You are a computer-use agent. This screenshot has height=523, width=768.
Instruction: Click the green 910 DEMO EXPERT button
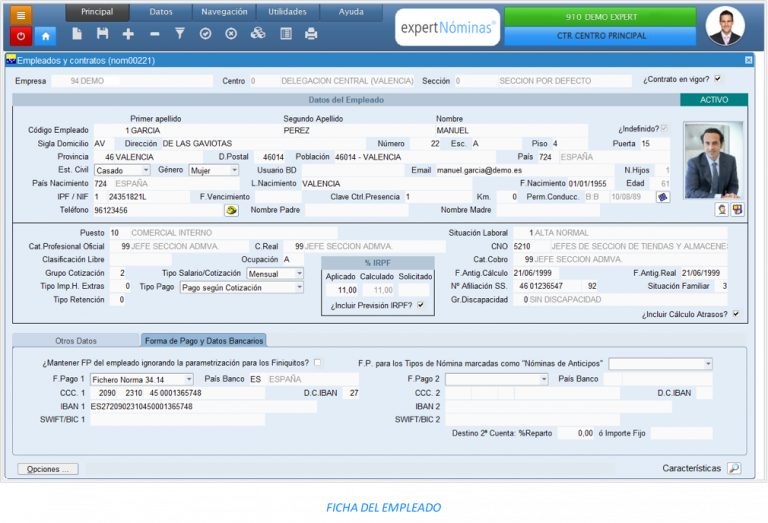click(x=599, y=17)
